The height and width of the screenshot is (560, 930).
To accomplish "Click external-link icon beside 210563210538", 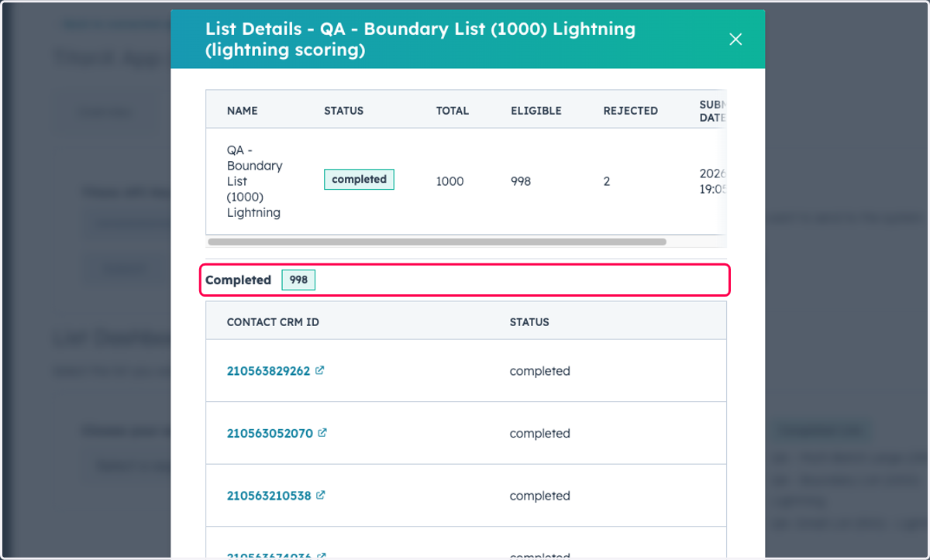I will (321, 495).
